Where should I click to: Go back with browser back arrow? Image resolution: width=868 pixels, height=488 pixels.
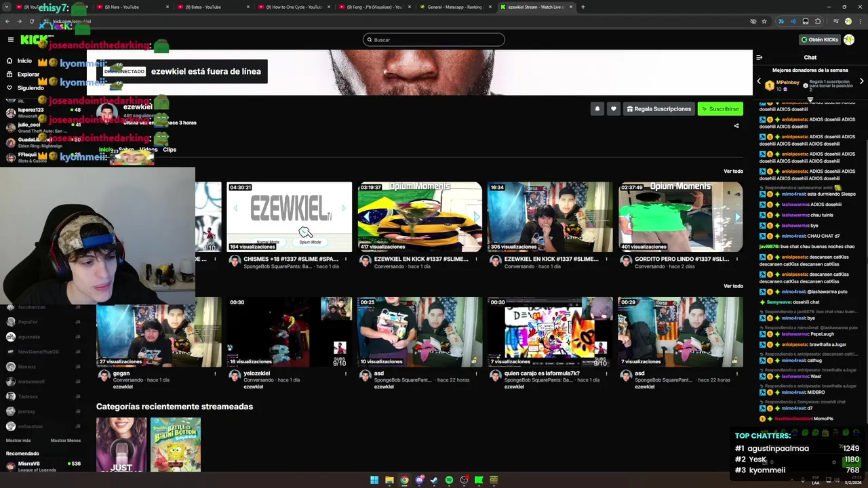click(7, 21)
